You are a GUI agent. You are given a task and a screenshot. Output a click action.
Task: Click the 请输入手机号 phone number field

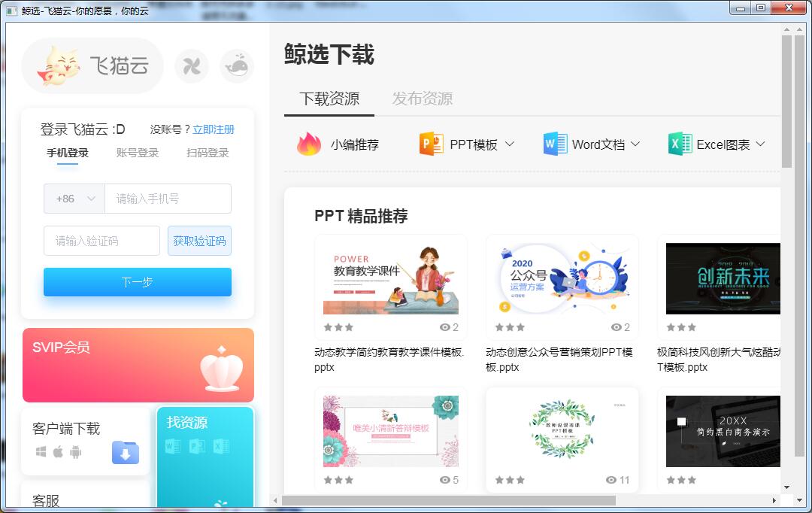[x=168, y=199]
